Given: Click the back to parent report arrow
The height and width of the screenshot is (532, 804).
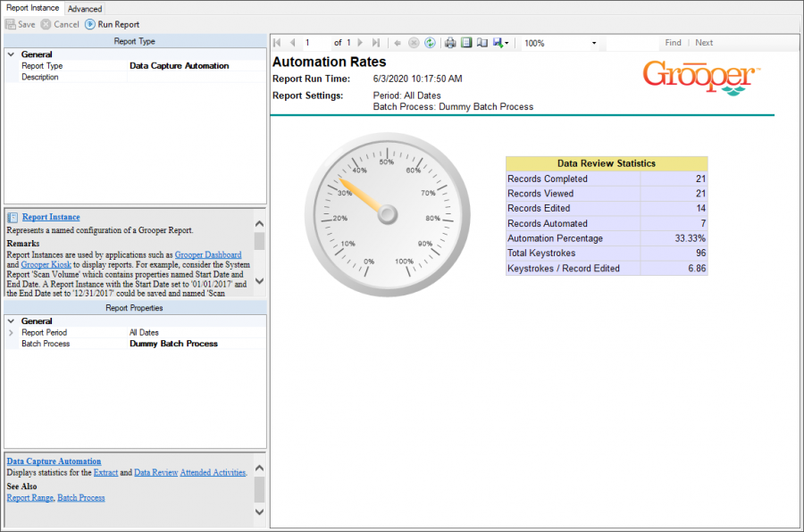Looking at the screenshot, I should click(398, 43).
